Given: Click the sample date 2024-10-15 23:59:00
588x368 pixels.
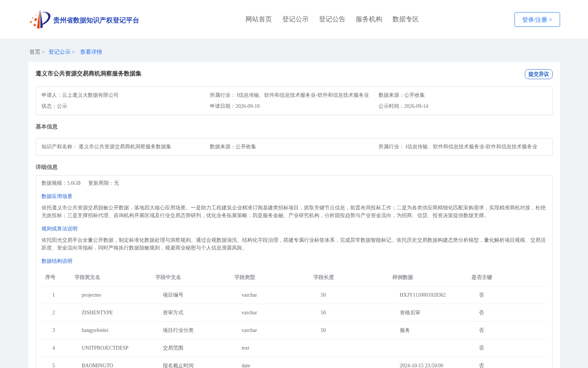Looking at the screenshot, I should [x=422, y=365].
